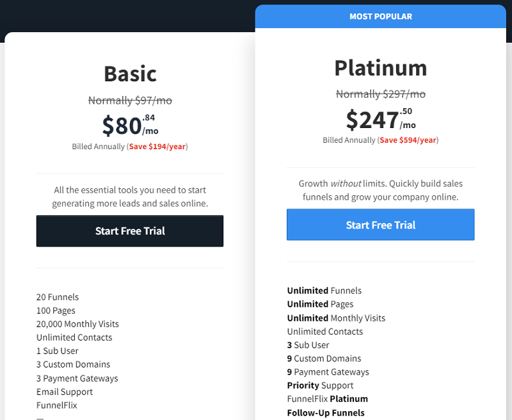The width and height of the screenshot is (512, 420).
Task: Select the Basic plan heading
Action: tap(130, 74)
